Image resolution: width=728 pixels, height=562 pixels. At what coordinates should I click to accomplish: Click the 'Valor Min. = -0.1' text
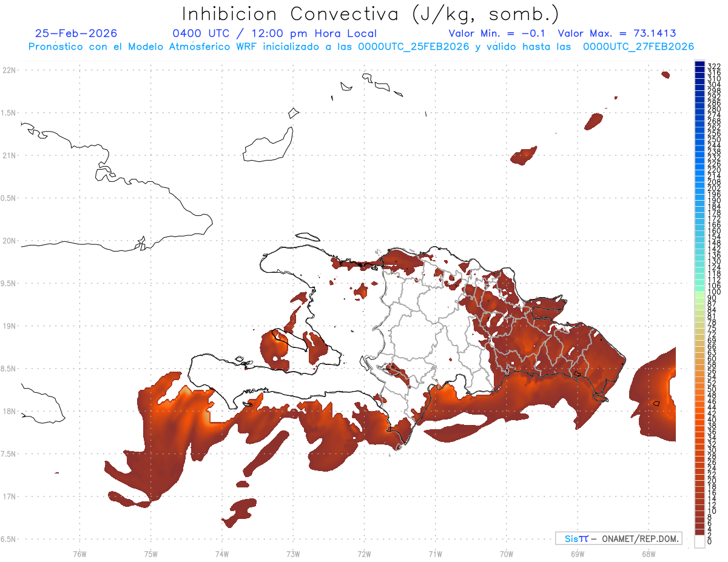(498, 33)
